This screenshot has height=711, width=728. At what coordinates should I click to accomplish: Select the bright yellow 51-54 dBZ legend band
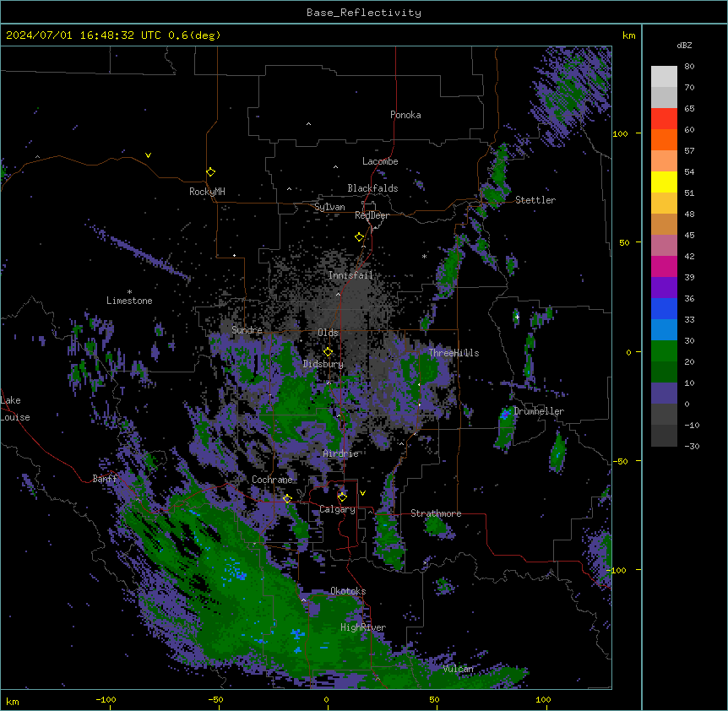coord(664,182)
